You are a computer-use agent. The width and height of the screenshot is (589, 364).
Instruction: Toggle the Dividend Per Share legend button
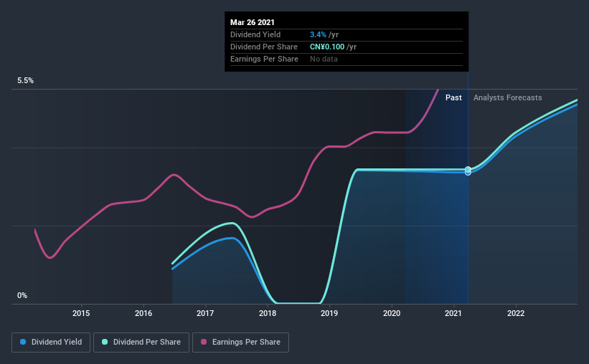pyautogui.click(x=141, y=343)
